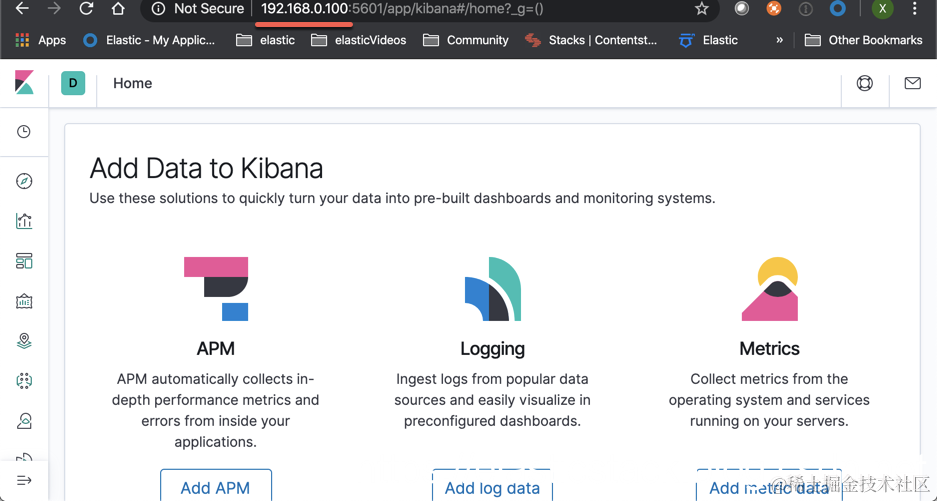Click the Metrics logo graphic
This screenshot has height=501, width=937.
pyautogui.click(x=770, y=289)
